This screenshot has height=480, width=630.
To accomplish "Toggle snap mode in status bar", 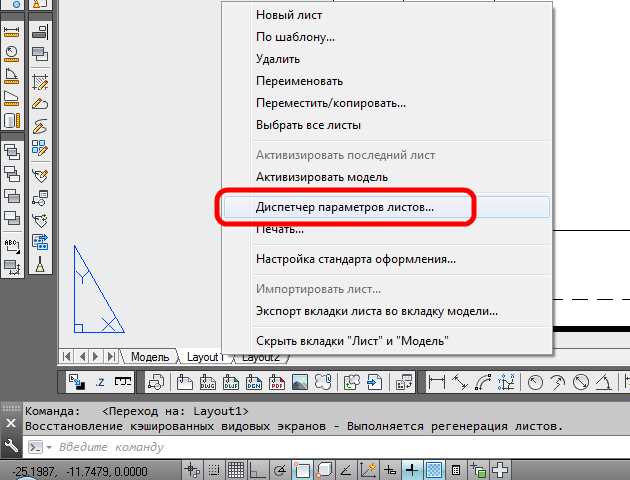I will coord(214,470).
